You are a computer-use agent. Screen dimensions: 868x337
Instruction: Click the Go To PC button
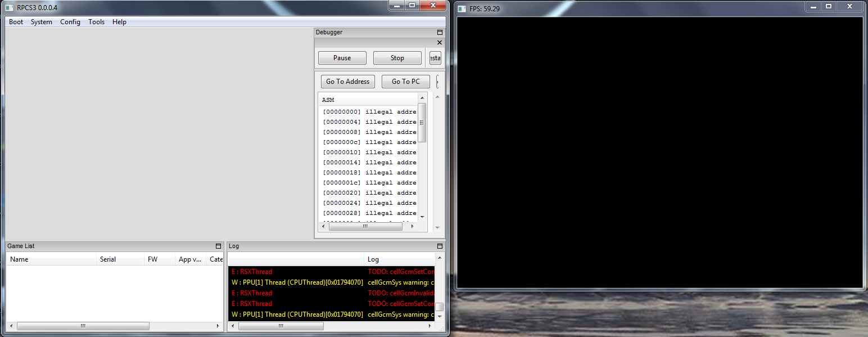click(406, 82)
